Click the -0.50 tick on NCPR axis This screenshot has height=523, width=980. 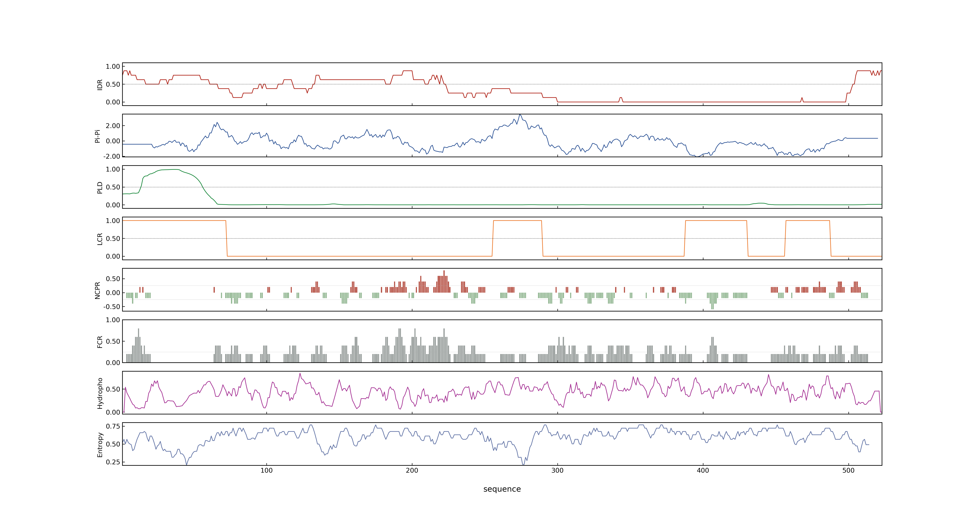tap(111, 307)
